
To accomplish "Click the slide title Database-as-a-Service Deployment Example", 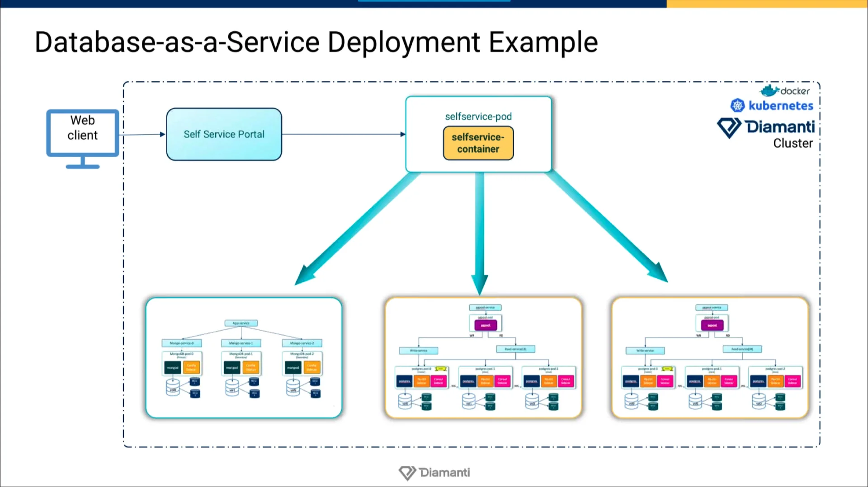I will (x=316, y=42).
